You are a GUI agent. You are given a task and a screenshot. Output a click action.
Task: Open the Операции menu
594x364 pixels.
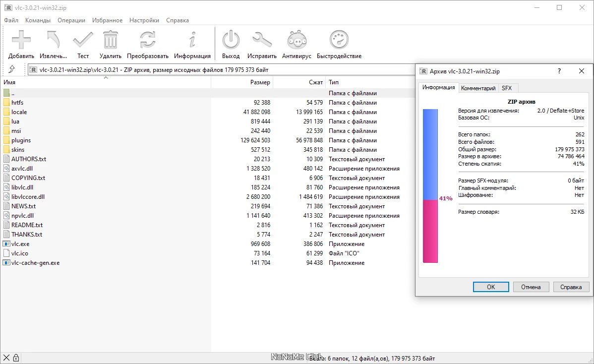point(71,20)
